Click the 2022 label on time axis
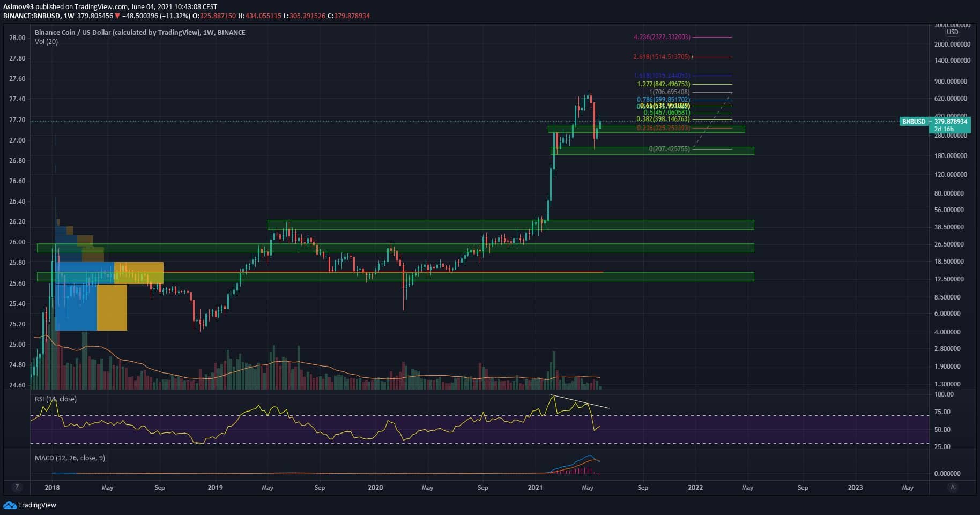Viewport: 980px width, 515px height. [x=695, y=488]
